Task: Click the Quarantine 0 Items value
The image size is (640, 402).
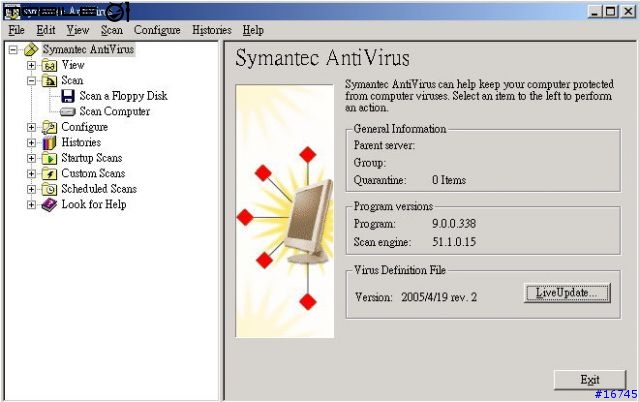Action: (449, 180)
